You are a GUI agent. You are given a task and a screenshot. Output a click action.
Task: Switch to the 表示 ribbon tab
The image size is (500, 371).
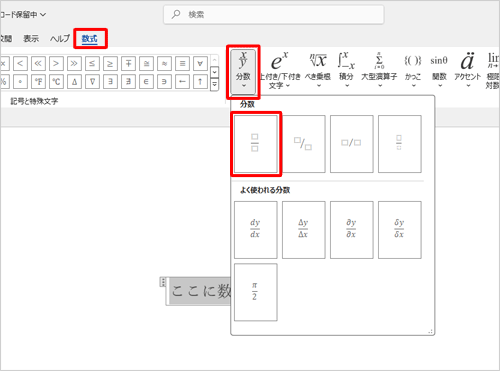[x=31, y=39]
